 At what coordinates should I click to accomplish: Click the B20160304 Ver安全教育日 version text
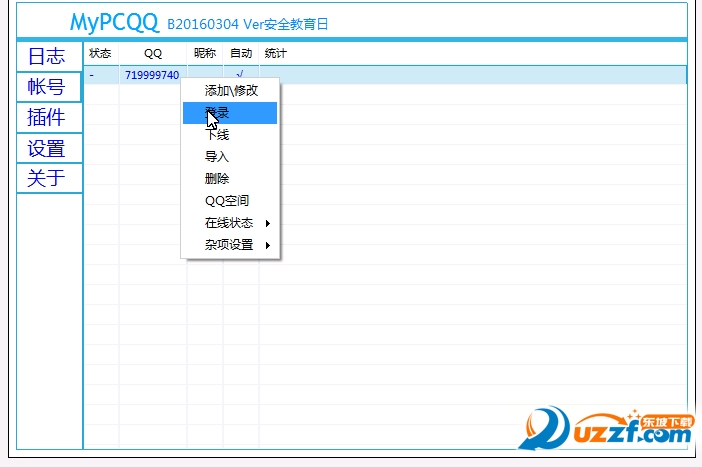tap(248, 24)
